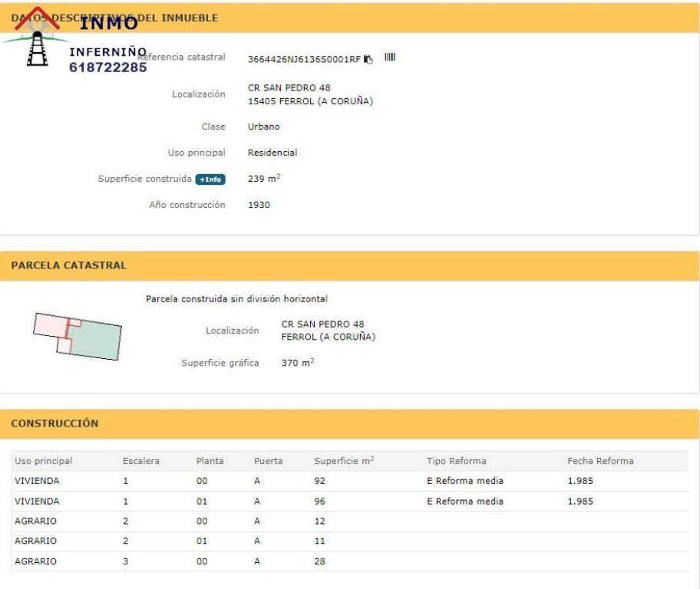Click 'E Reforma media' in the first VIVIENDA row
700x589 pixels.
pos(464,481)
